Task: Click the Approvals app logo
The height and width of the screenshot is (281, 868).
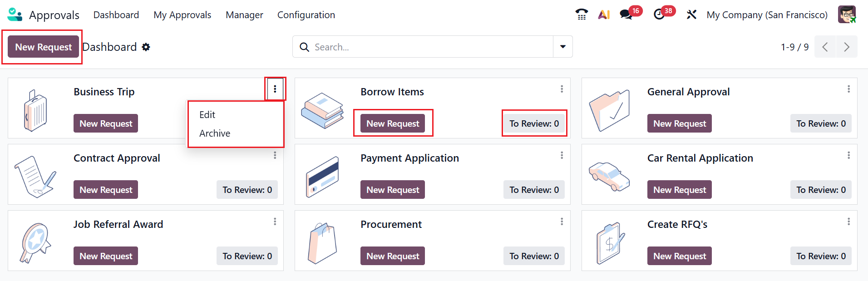Action: click(x=15, y=15)
